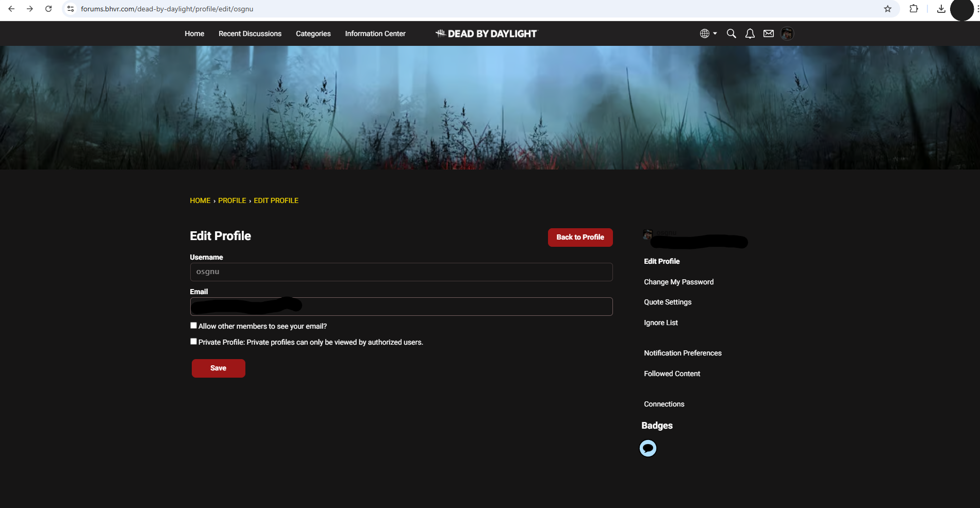
Task: Open browser downloads icon
Action: coord(941,9)
